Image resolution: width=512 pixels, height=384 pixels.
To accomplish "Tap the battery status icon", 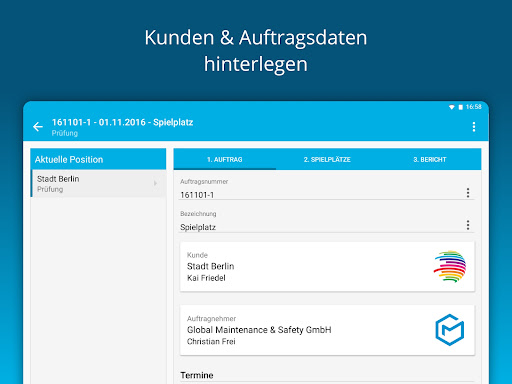I will [461, 107].
